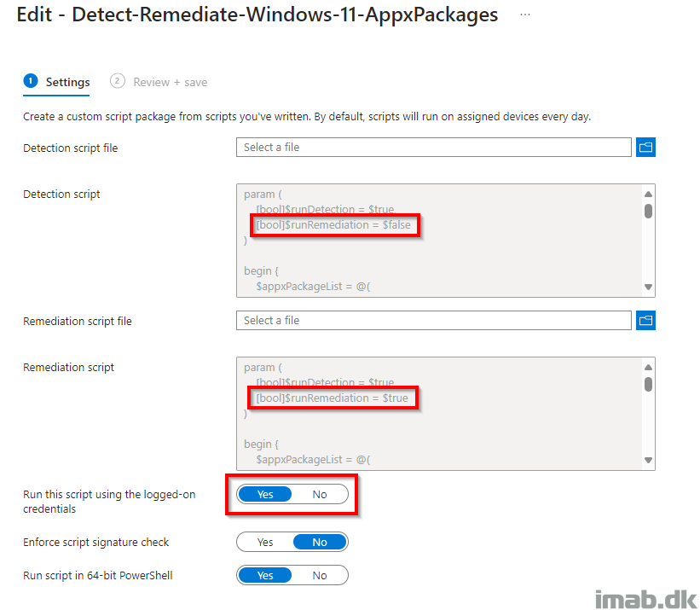The height and width of the screenshot is (610, 700).
Task: Click the Detection script box up arrow
Action: click(648, 195)
